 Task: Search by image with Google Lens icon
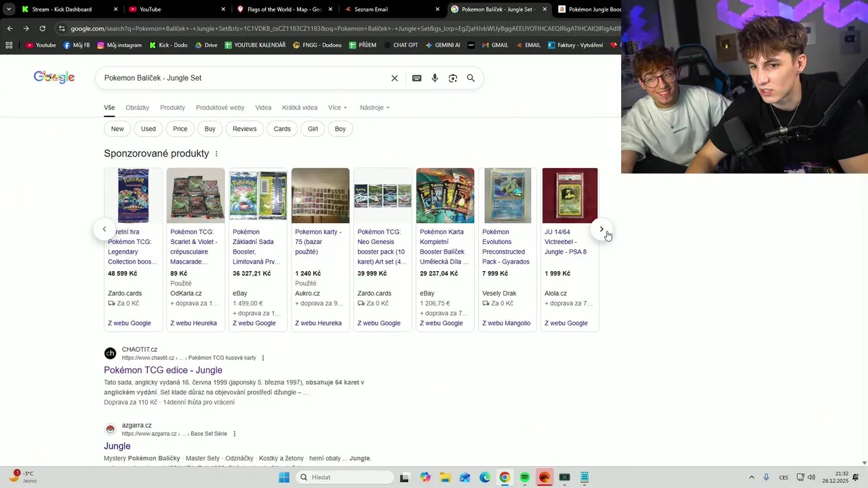pos(453,78)
